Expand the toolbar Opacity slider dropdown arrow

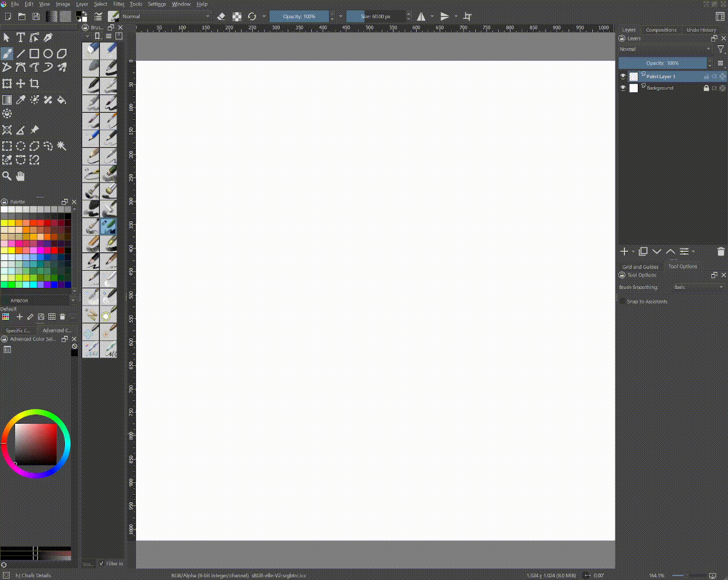[x=341, y=17]
